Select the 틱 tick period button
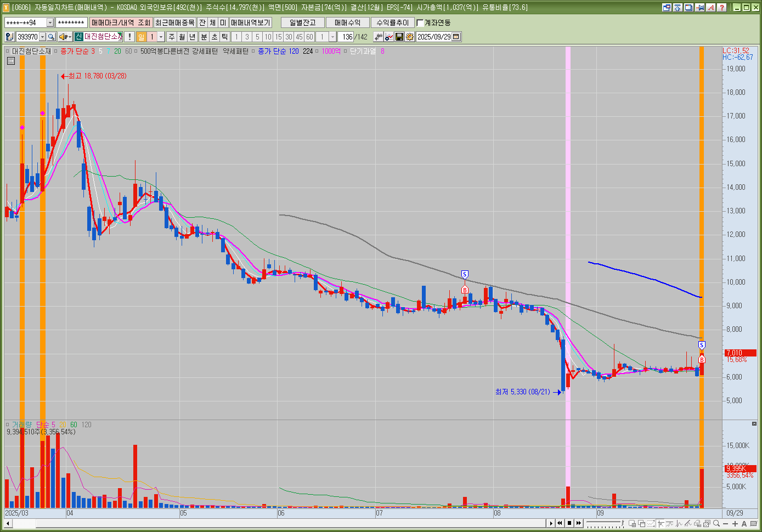The width and height of the screenshot is (762, 532). click(225, 37)
